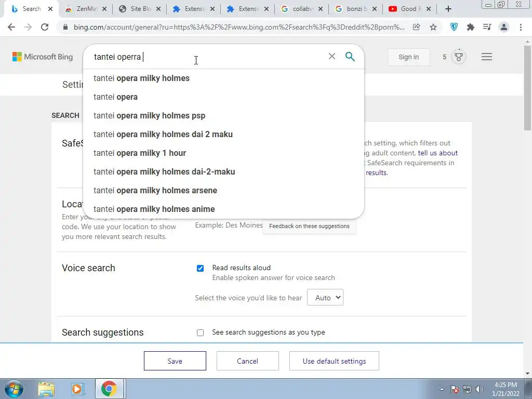Viewport: 532px width, 399px height.
Task: Reload the current page
Action: tap(45, 27)
